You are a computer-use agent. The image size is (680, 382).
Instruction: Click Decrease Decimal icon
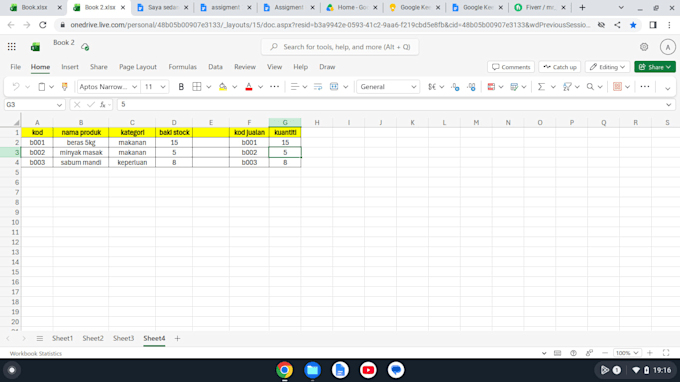[455, 87]
